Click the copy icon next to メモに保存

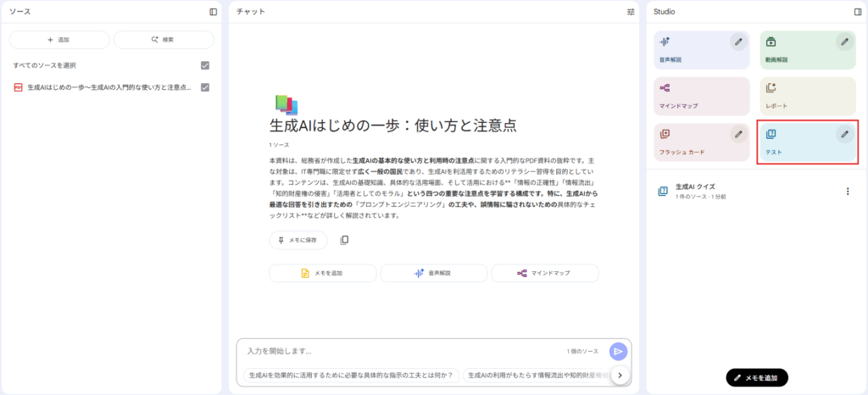[x=344, y=240]
